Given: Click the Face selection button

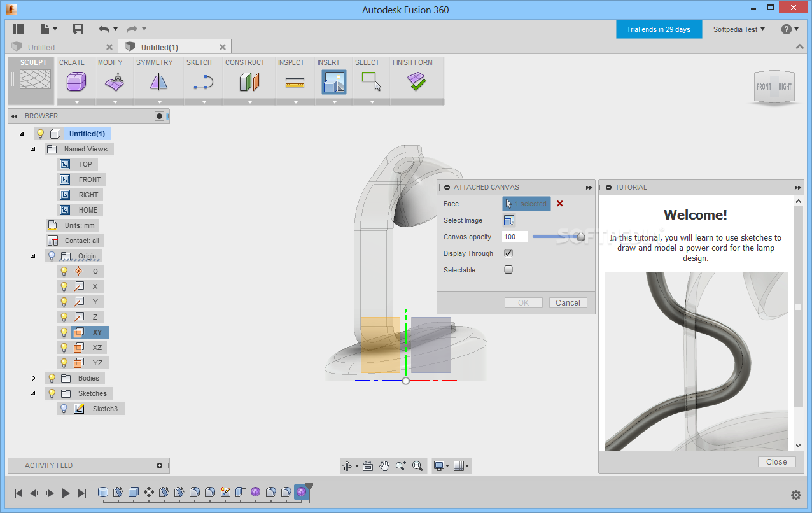Looking at the screenshot, I should pos(526,204).
